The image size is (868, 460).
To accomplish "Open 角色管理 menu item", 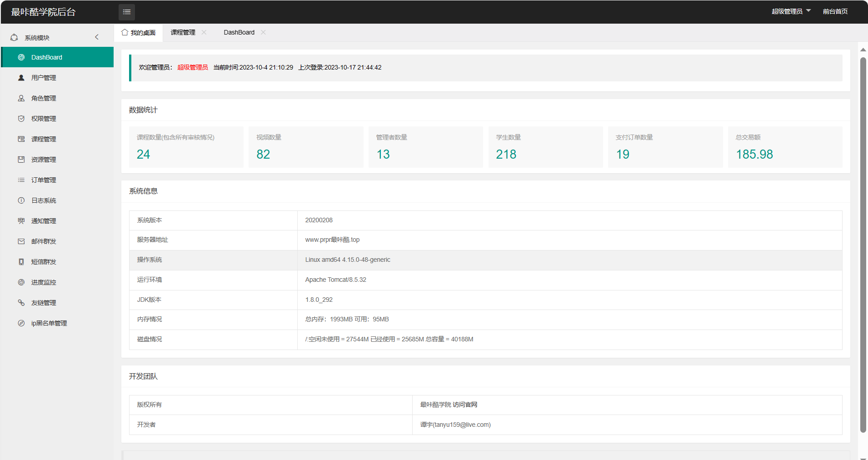I will pyautogui.click(x=57, y=98).
